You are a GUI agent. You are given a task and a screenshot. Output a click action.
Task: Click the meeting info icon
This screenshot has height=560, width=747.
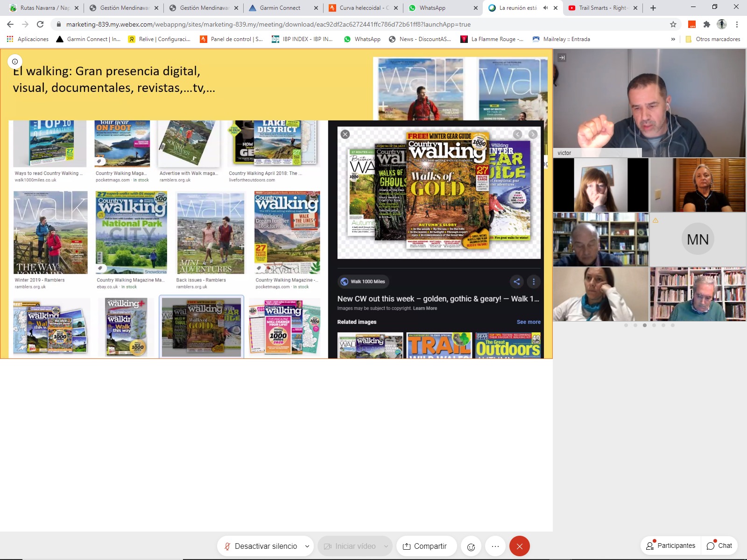click(15, 62)
